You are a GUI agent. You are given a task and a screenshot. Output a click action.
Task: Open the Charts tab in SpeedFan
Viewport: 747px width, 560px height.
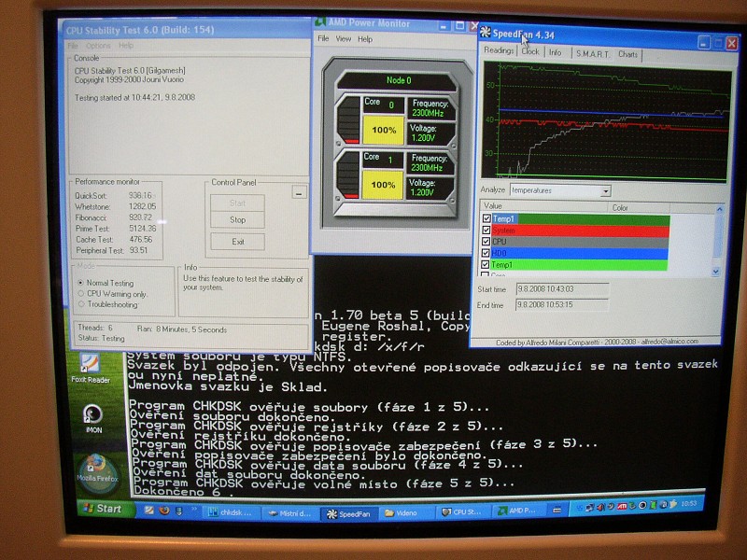pyautogui.click(x=627, y=54)
